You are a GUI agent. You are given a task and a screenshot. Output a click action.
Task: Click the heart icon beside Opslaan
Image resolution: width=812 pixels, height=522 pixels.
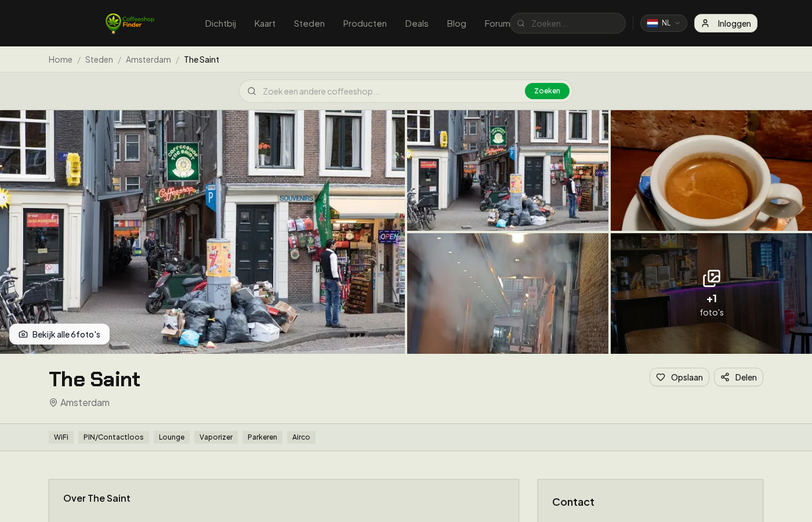pos(661,377)
